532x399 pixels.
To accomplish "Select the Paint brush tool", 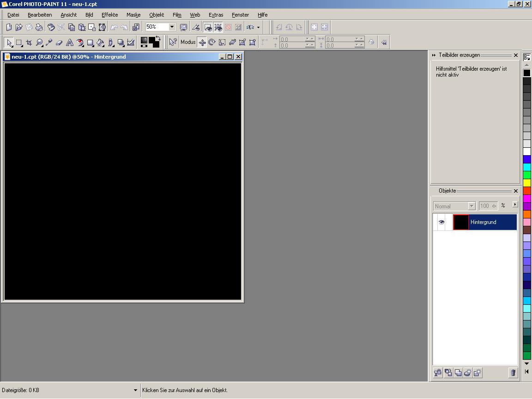I will [111, 42].
